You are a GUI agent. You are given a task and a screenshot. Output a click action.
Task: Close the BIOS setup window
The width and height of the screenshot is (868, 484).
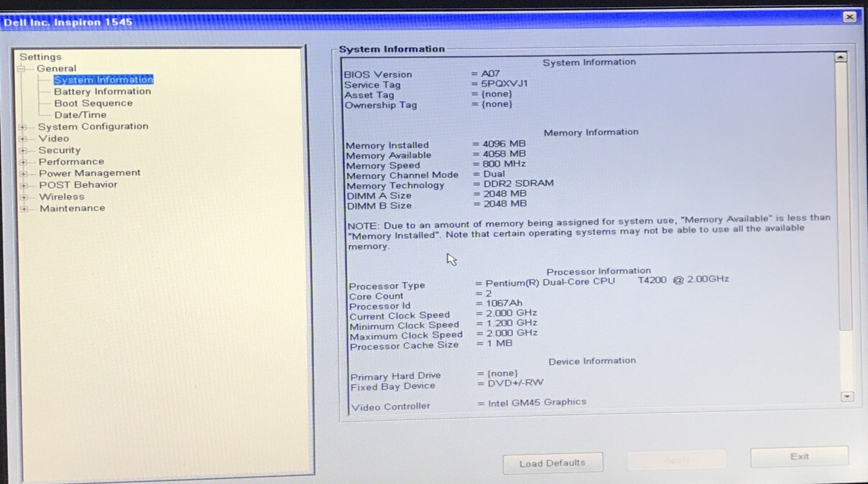tap(849, 17)
